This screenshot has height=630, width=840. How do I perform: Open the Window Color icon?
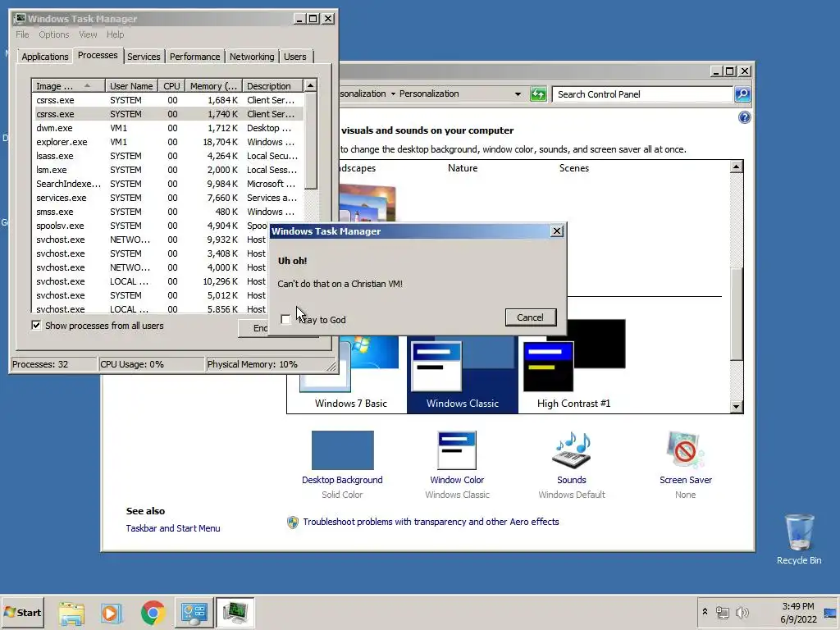[x=457, y=450]
